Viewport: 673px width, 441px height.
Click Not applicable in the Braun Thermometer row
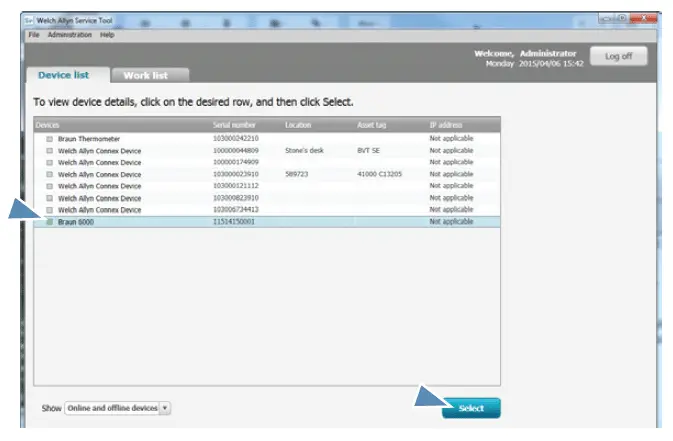point(451,138)
